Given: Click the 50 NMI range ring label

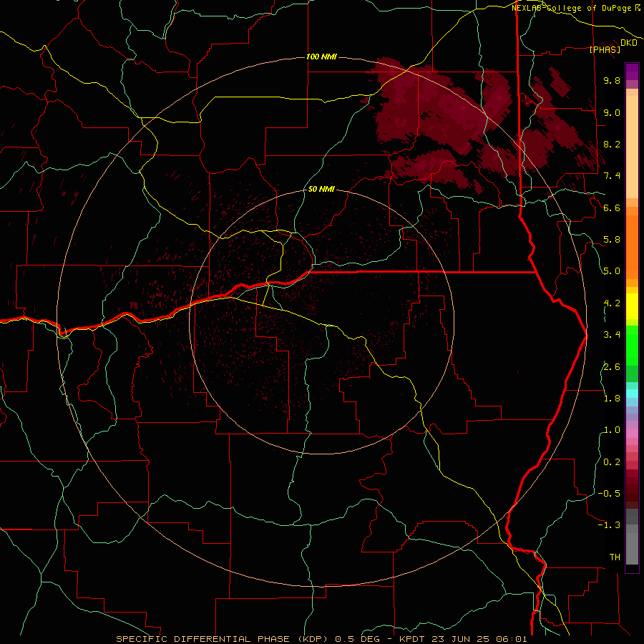Looking at the screenshot, I should pyautogui.click(x=321, y=190).
